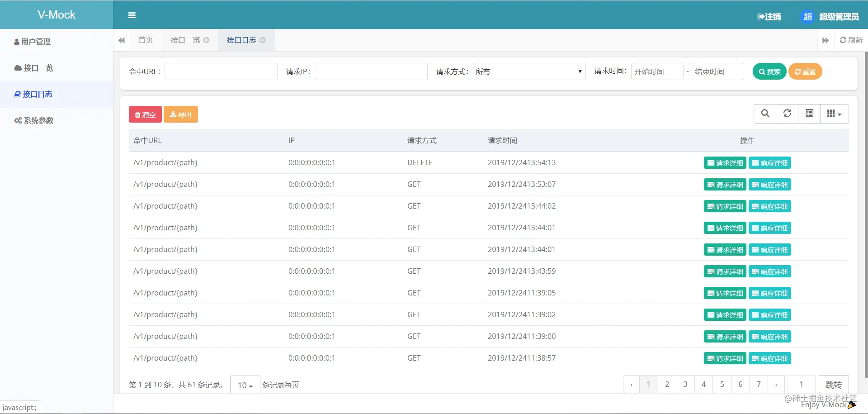This screenshot has width=868, height=414.
Task: Click the 刷新 refresh button
Action: click(851, 40)
